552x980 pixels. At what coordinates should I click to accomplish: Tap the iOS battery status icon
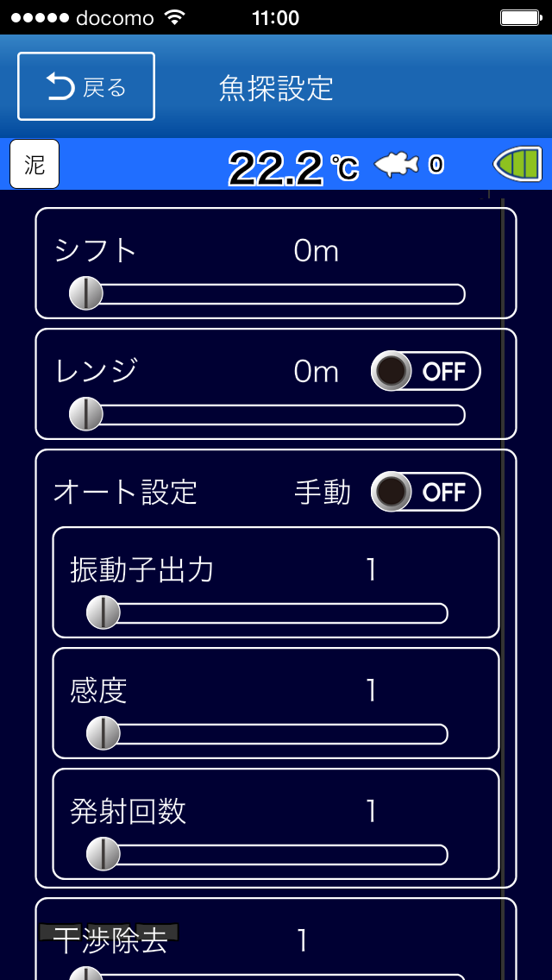tap(521, 17)
